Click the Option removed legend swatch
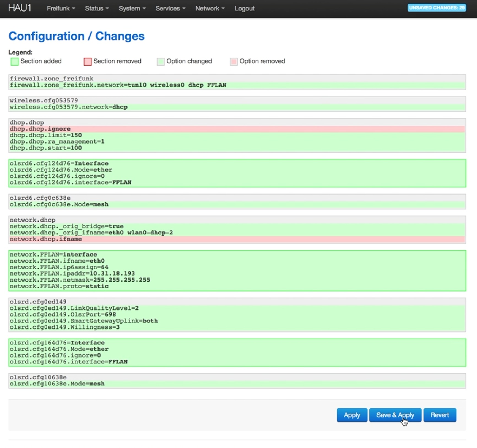Image resolution: width=477 pixels, height=448 pixels. [234, 61]
